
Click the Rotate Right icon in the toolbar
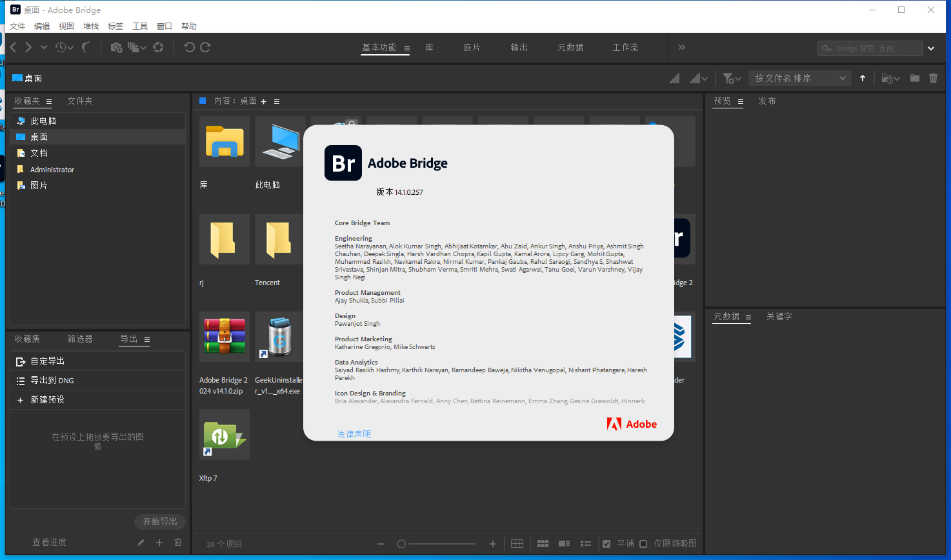click(205, 46)
